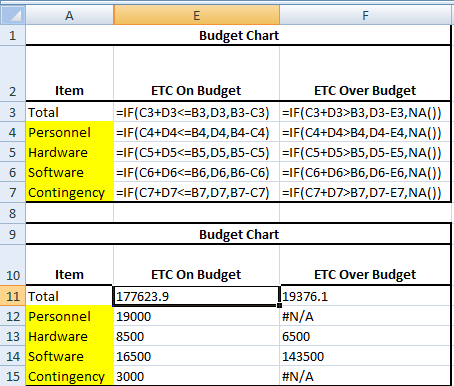Select the #N/A cell in Personnel row 12
Image resolution: width=454 pixels, height=386 pixels.
365,316
